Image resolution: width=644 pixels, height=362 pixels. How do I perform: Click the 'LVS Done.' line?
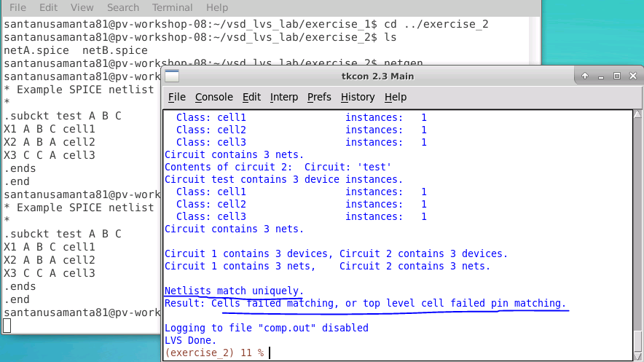click(x=190, y=340)
